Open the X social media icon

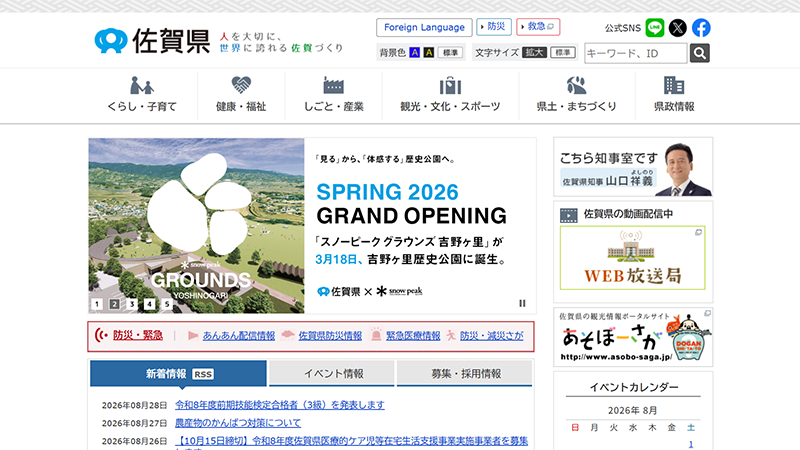(678, 28)
